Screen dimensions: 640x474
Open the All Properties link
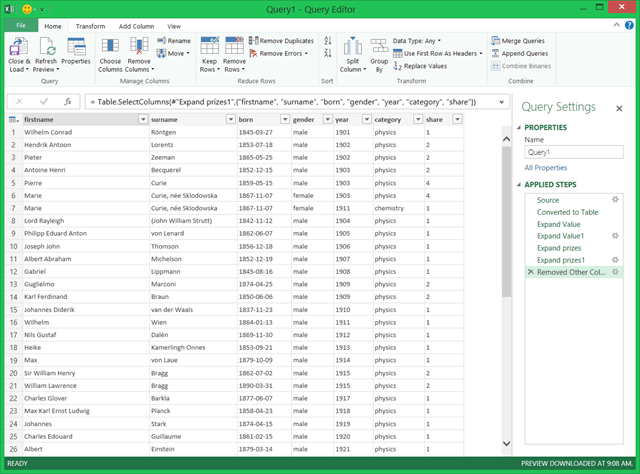coord(545,168)
